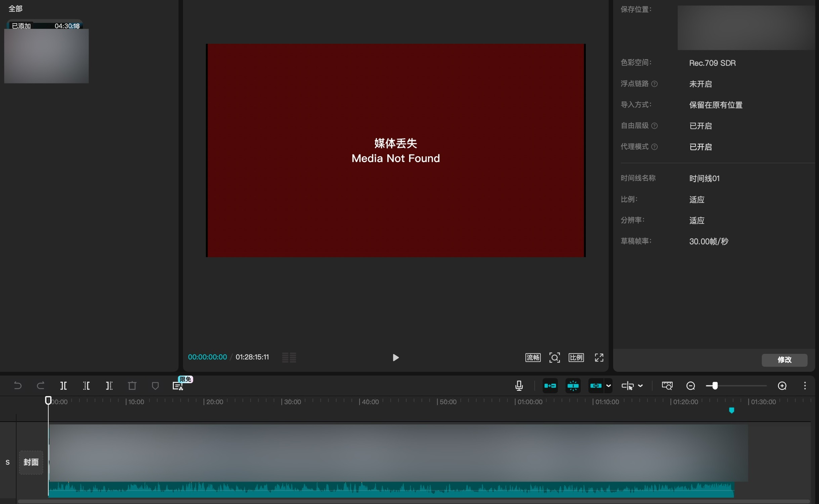
Task: Toggle auto snapping button
Action: coord(573,386)
